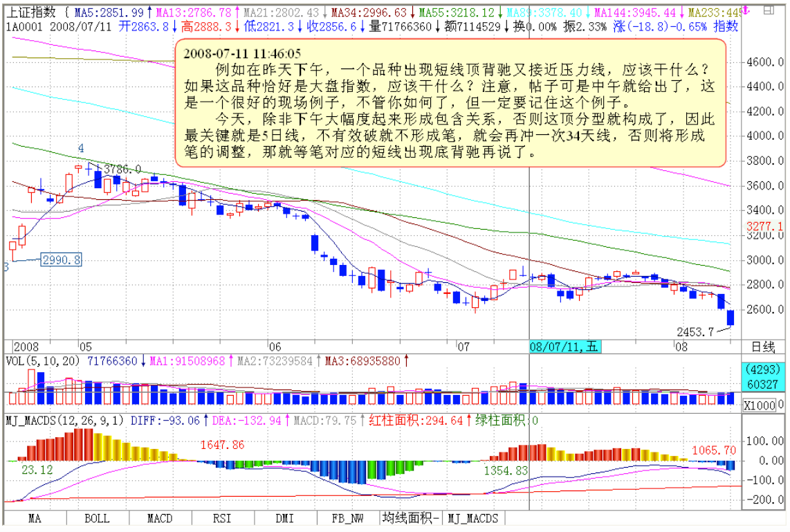
Task: Click the MA144:3945.44 value
Action: point(635,12)
